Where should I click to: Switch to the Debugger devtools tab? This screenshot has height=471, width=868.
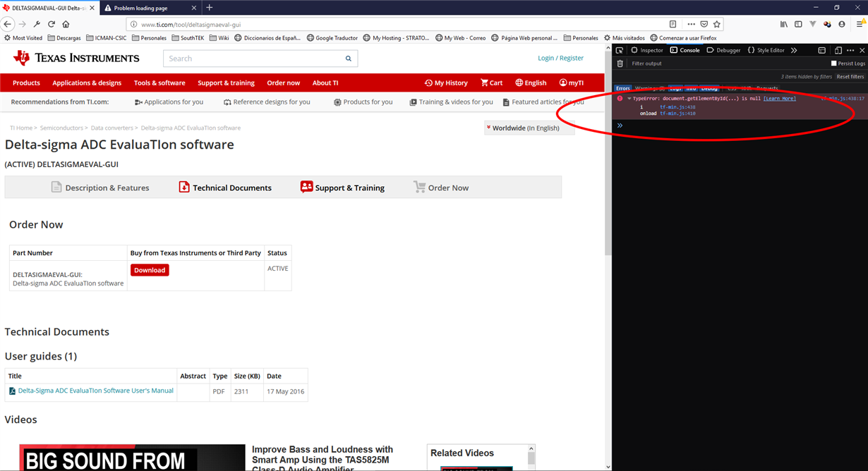click(723, 50)
